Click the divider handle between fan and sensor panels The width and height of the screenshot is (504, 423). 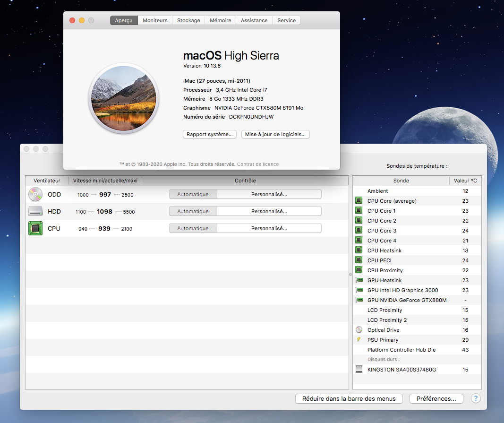(x=350, y=275)
